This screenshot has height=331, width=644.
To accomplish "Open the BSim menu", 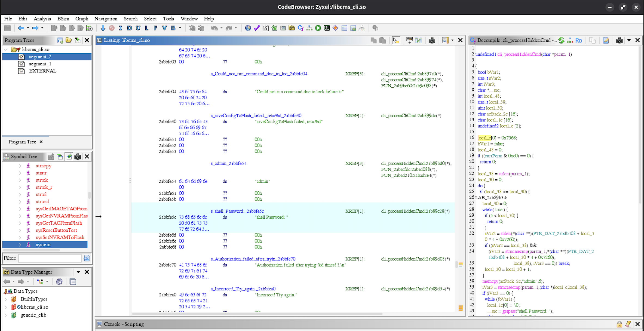I will point(63,19).
